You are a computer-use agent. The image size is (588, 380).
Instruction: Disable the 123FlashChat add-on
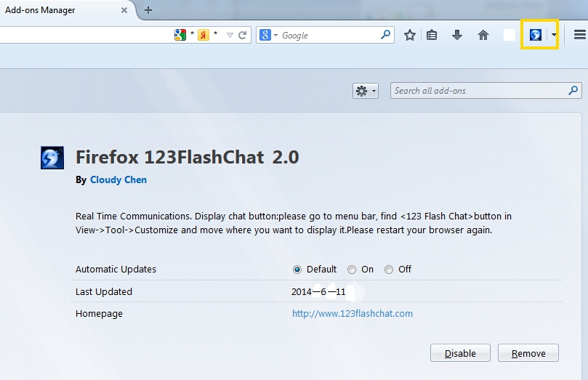point(460,353)
